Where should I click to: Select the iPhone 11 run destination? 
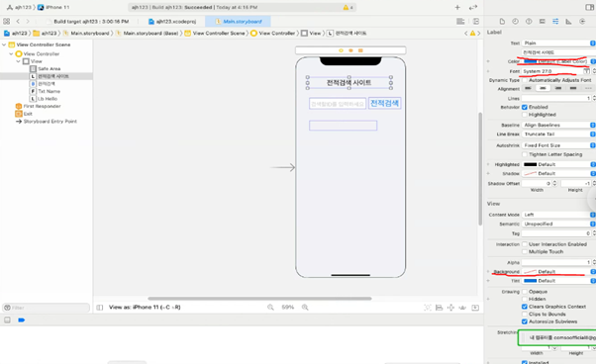pos(53,7)
